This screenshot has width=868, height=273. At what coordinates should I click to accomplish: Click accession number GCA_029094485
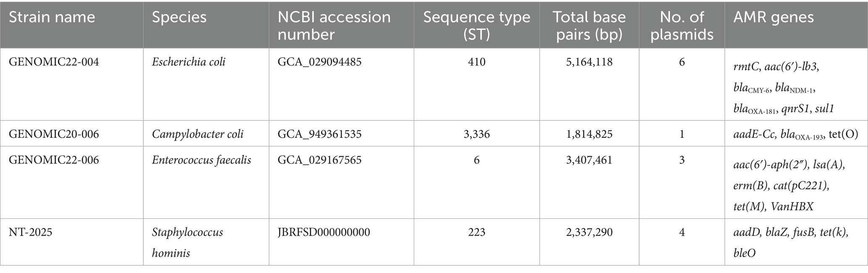pos(319,62)
